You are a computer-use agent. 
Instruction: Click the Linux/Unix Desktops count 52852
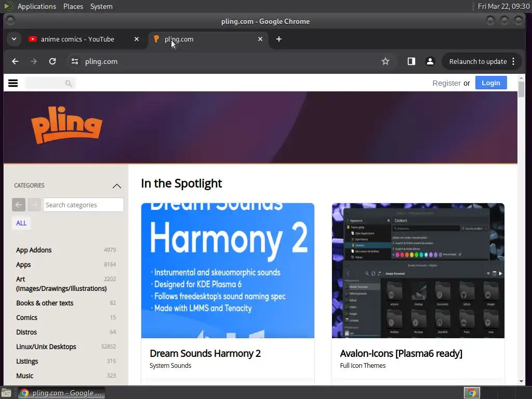tap(108, 347)
